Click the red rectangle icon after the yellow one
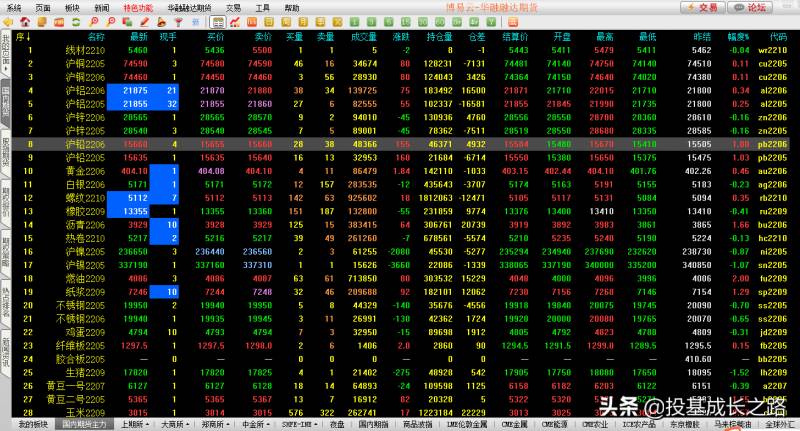Image resolution: width=800 pixels, height=431 pixels. pos(59,22)
